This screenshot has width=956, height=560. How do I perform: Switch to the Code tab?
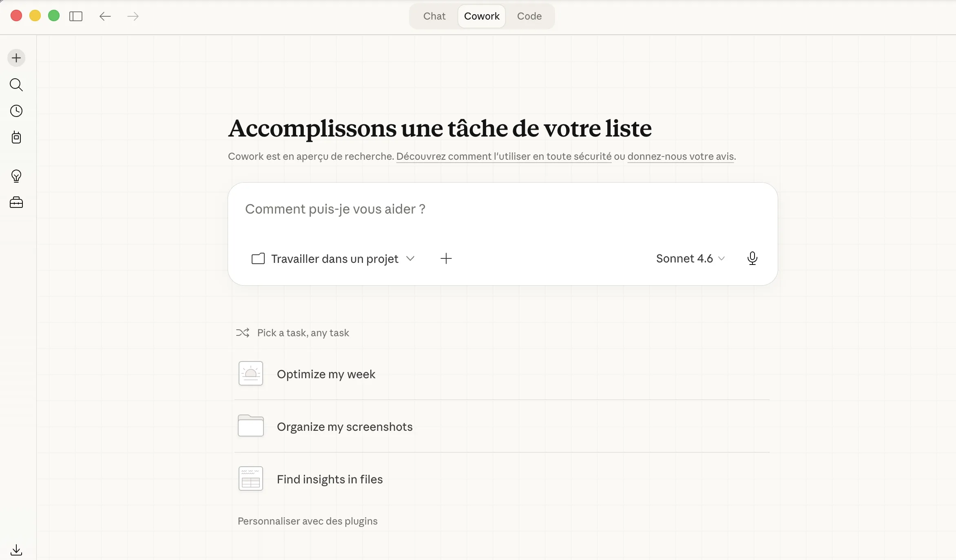[529, 16]
